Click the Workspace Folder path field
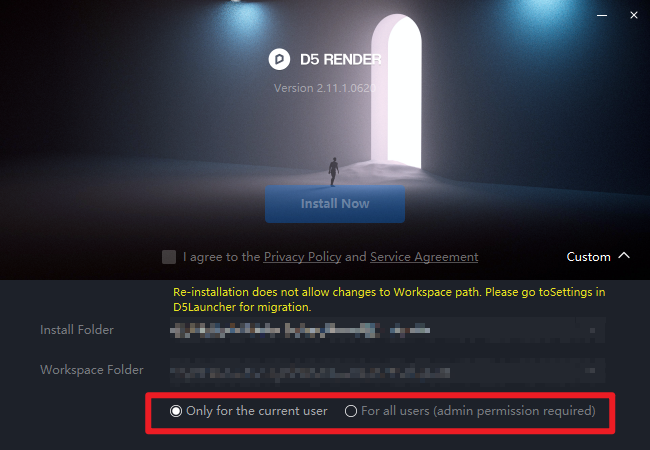This screenshot has width=650, height=450. coord(387,370)
